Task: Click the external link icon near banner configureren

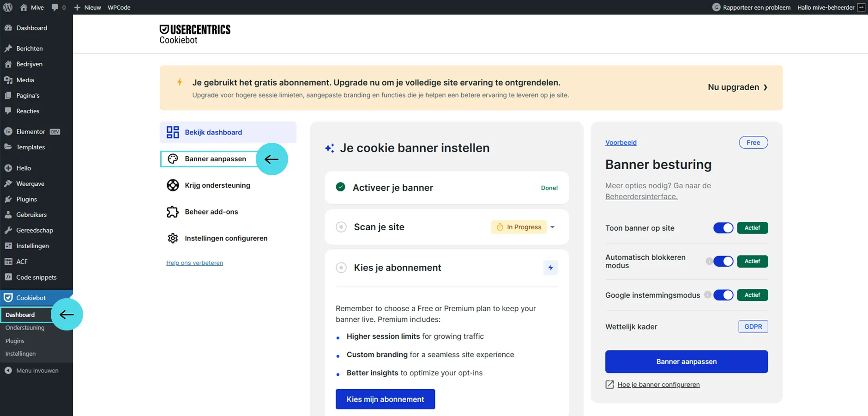Action: tap(609, 385)
